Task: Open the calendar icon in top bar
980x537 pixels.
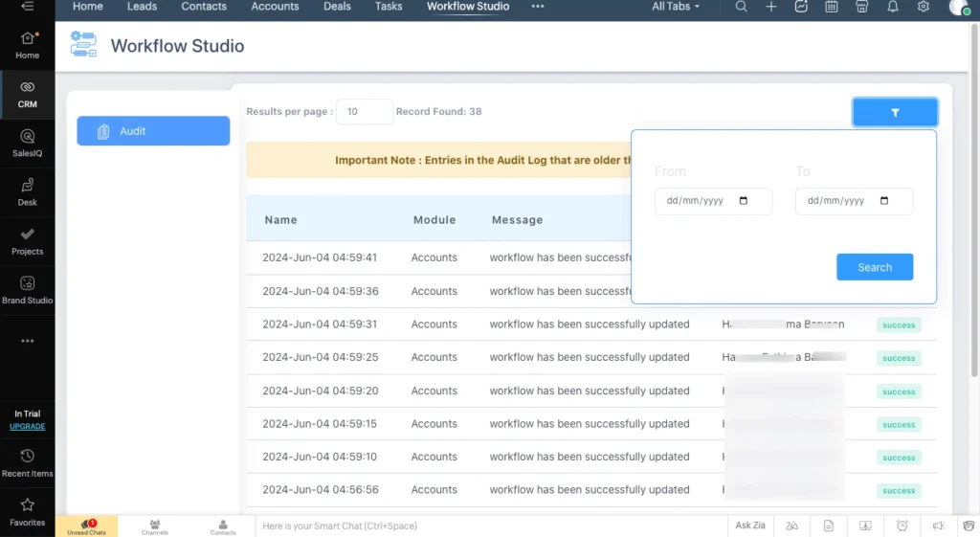Action: [x=832, y=7]
